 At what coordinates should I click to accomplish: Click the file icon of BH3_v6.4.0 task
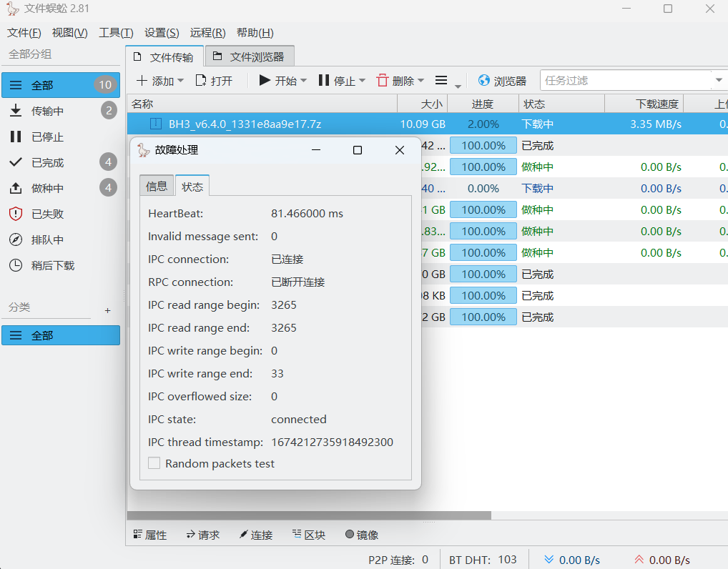coord(156,124)
